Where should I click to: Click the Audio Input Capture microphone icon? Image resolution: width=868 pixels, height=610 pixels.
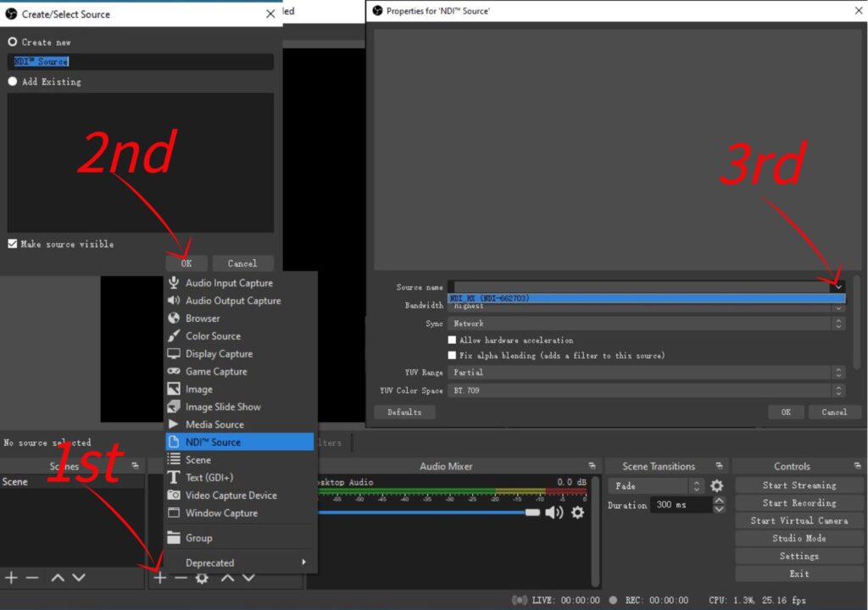(174, 283)
